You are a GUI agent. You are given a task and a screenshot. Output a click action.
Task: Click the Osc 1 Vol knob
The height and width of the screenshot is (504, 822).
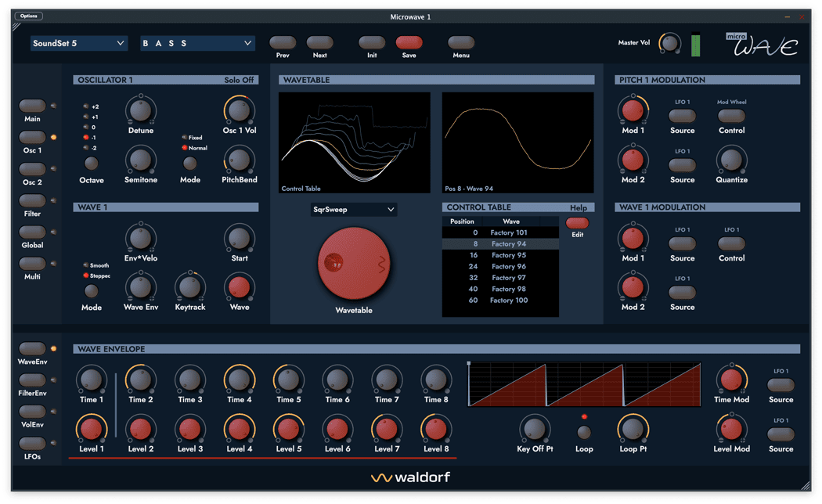click(x=239, y=111)
